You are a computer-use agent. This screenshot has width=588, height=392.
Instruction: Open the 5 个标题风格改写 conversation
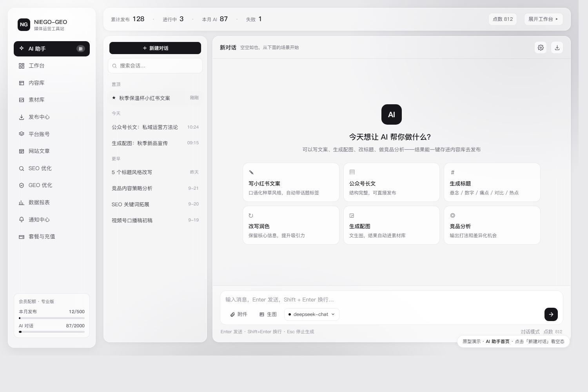pos(155,172)
